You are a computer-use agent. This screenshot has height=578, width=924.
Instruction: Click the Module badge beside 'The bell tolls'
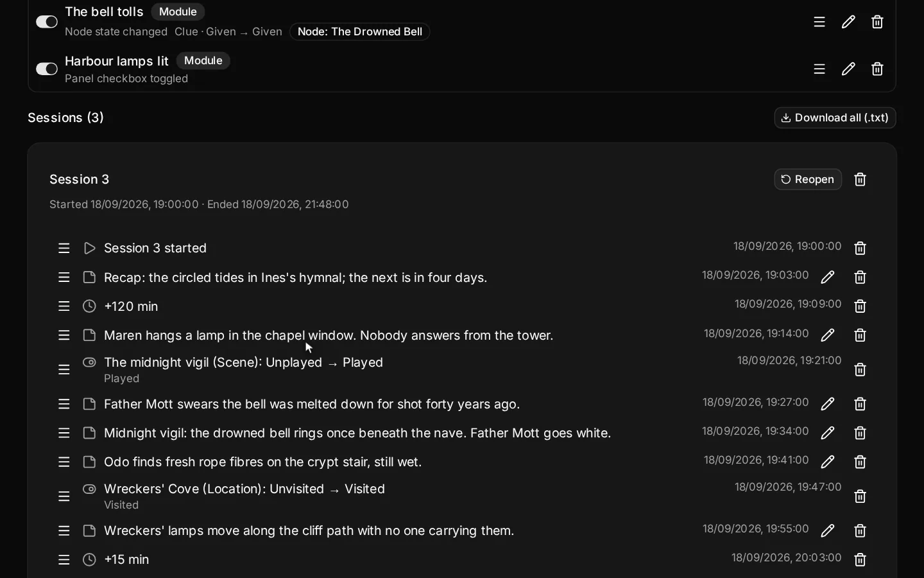[178, 12]
